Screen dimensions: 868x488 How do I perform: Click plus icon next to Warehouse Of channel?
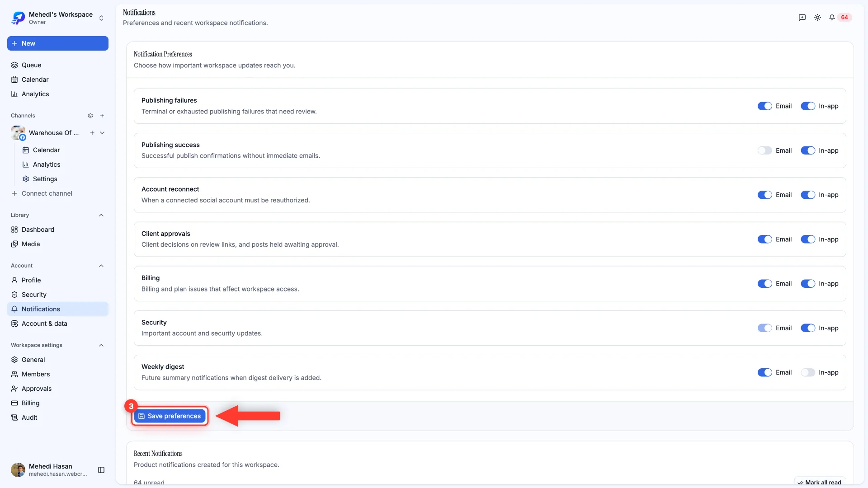(x=92, y=133)
